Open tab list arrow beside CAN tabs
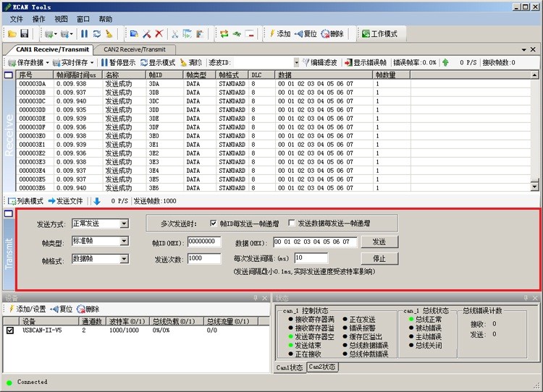This screenshot has width=543, height=392. click(x=523, y=50)
